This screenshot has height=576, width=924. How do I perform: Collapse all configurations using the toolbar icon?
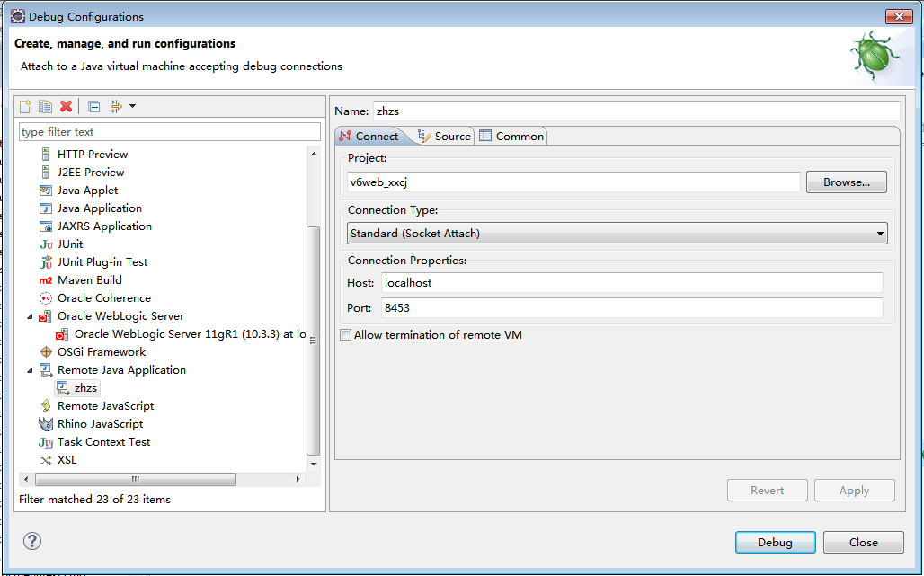93,106
